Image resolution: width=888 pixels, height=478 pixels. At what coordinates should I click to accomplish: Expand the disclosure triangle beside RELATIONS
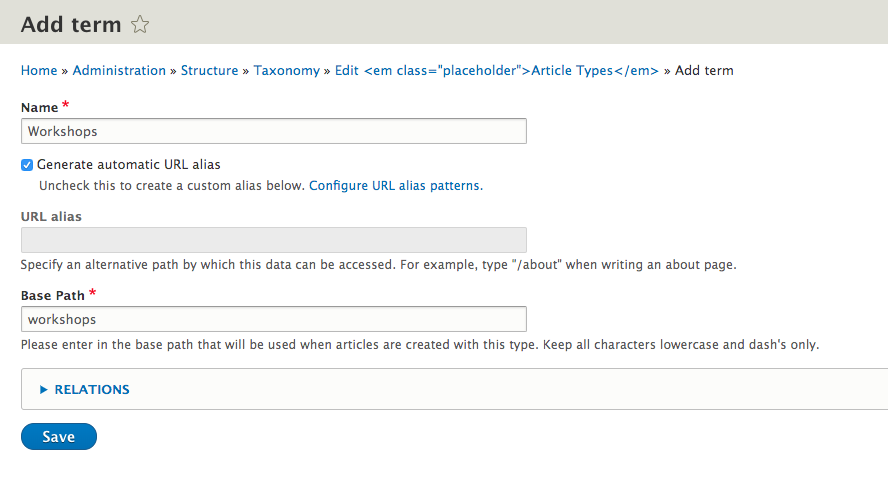(x=44, y=390)
